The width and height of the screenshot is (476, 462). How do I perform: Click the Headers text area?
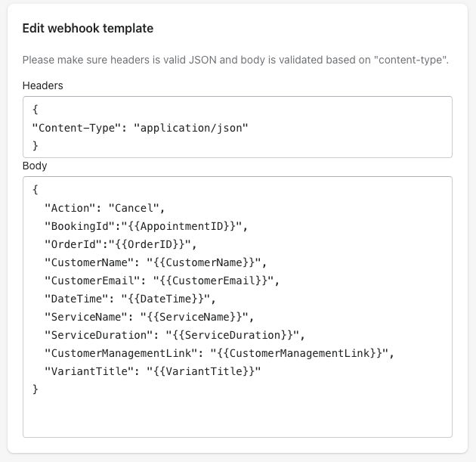click(237, 127)
